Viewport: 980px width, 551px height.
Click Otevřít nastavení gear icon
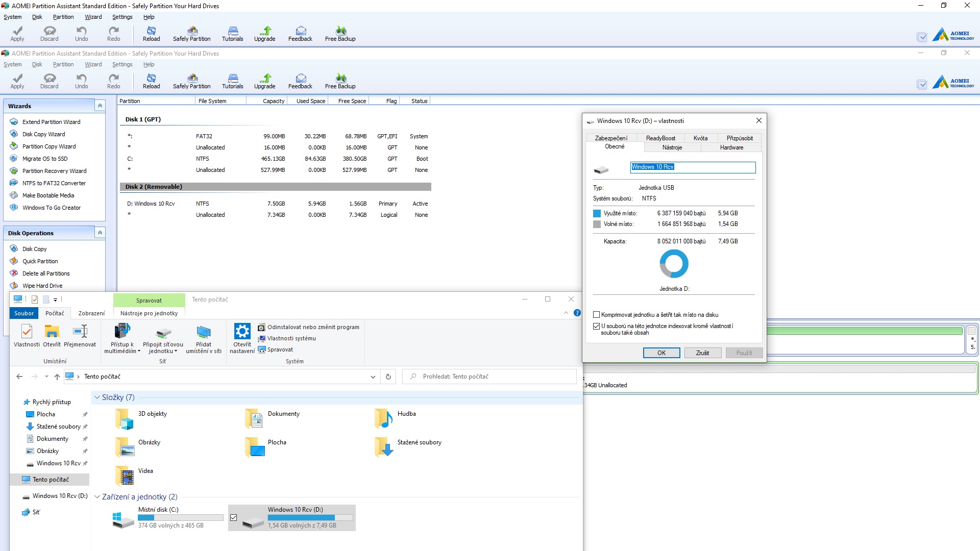tap(242, 332)
